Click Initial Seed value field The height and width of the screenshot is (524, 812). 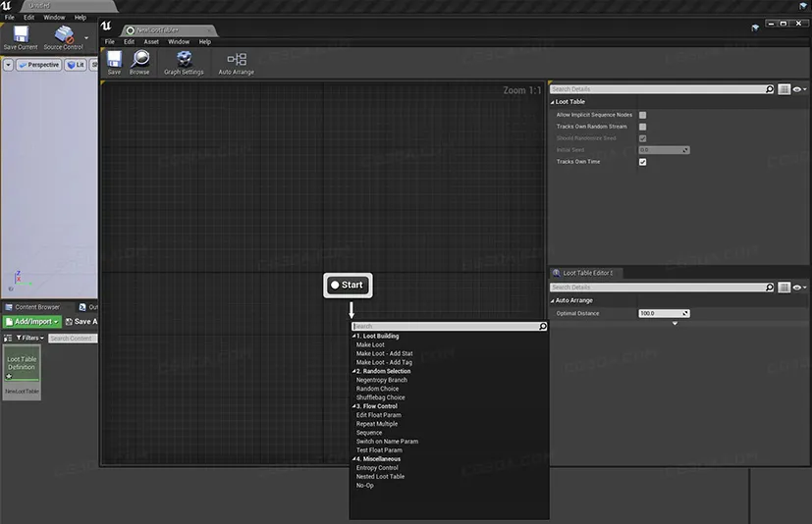(x=664, y=150)
